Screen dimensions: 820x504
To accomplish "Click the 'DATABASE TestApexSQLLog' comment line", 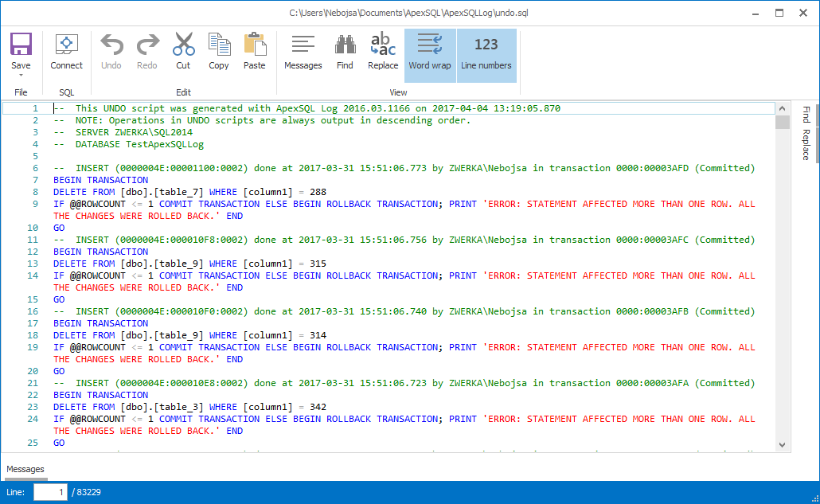I will (x=129, y=144).
